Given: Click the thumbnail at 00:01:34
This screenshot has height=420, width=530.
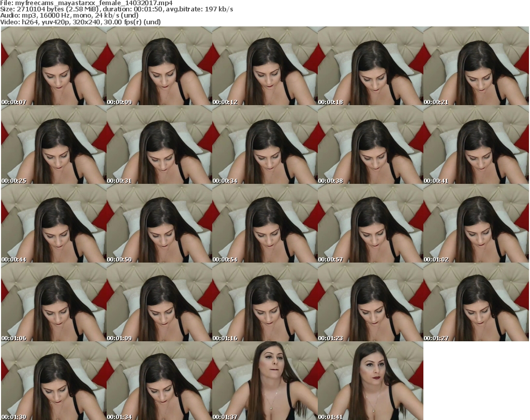Looking at the screenshot, I should (x=159, y=381).
